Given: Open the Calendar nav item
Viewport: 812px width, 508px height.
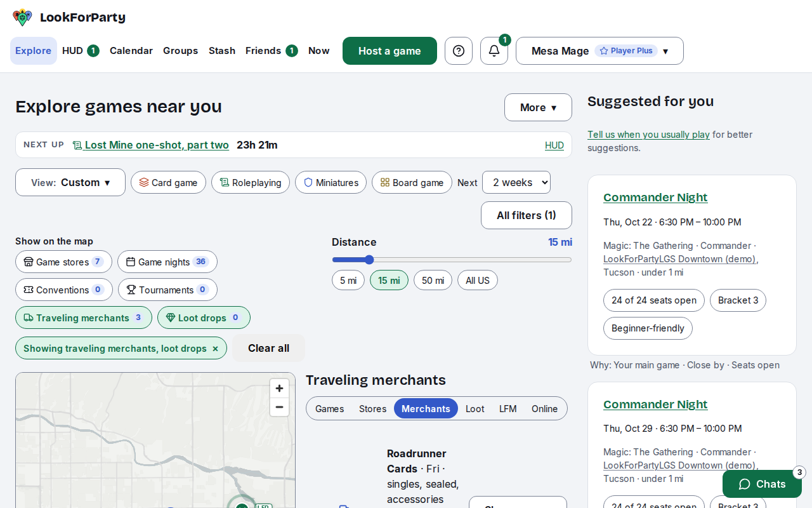Looking at the screenshot, I should tap(131, 51).
